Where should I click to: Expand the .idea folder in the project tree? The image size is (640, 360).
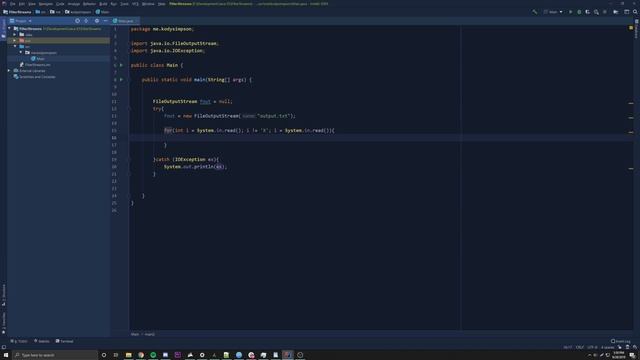click(15, 35)
